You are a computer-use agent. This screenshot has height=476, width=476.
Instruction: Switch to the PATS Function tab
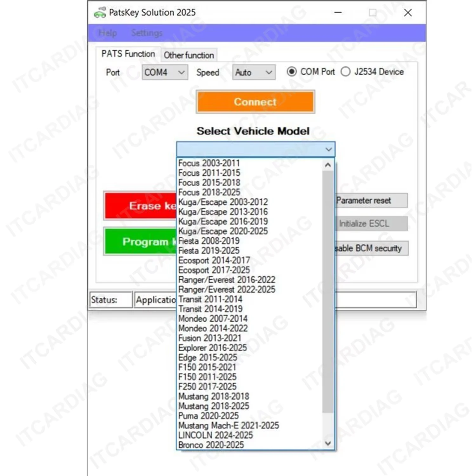128,54
